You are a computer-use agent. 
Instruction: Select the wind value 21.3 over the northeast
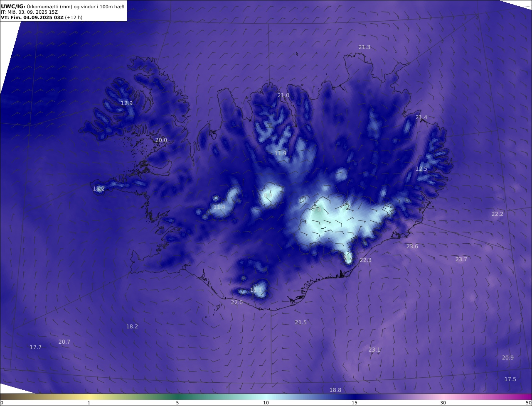(x=365, y=47)
